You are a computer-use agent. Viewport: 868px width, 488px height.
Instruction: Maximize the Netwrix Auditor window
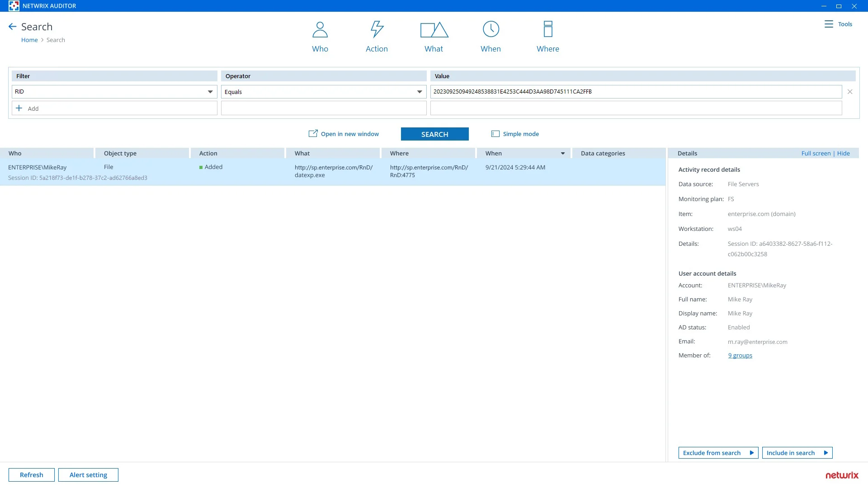click(839, 6)
